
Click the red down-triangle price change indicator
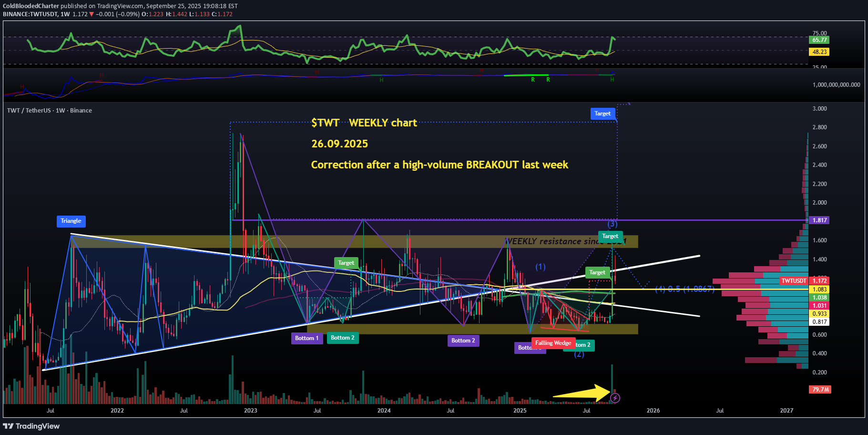pos(92,14)
